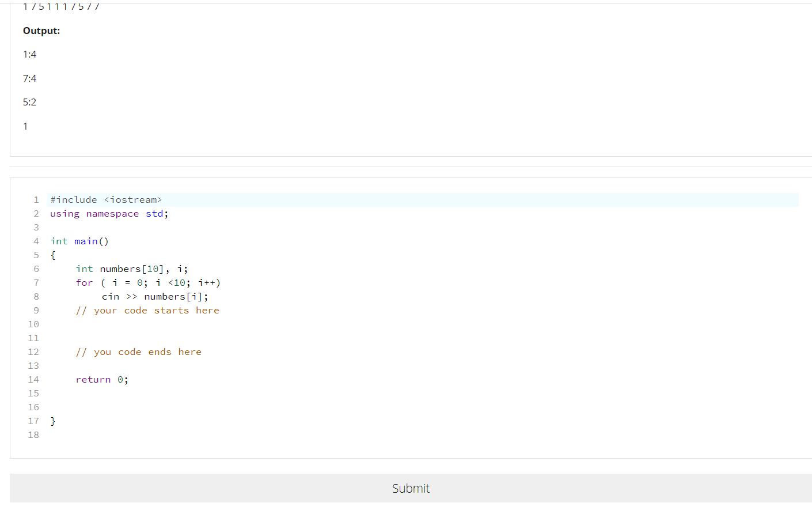Click the for loop on line 7

pos(149,282)
